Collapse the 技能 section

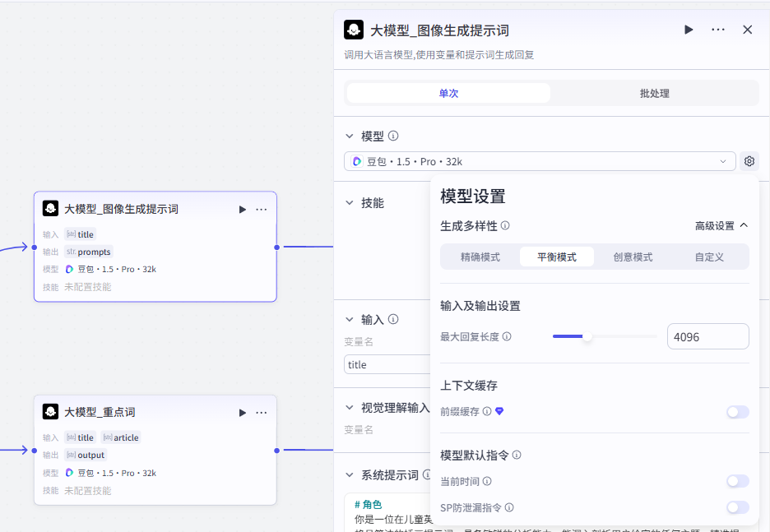350,203
